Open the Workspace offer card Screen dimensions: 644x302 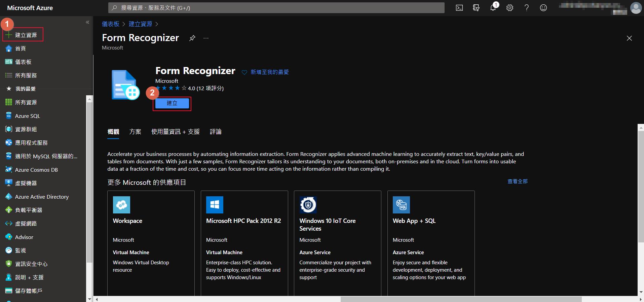(x=151, y=243)
